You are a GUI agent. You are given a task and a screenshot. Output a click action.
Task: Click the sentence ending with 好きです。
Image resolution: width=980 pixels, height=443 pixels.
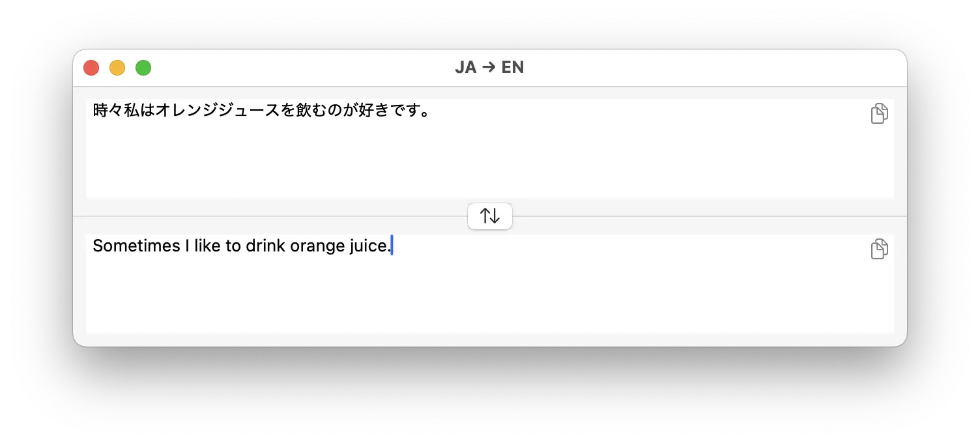coord(261,111)
